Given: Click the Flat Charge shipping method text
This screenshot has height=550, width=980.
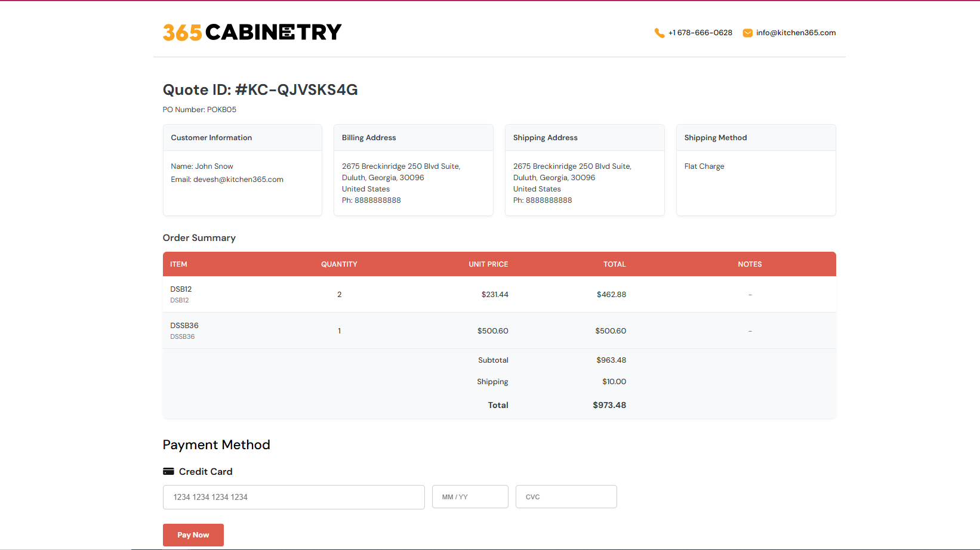Looking at the screenshot, I should pyautogui.click(x=704, y=166).
